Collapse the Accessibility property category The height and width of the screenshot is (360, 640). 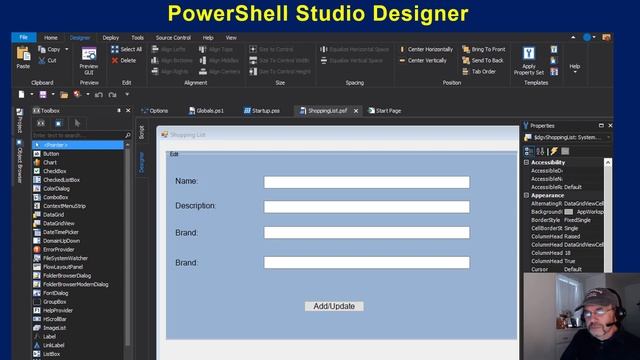(527, 162)
